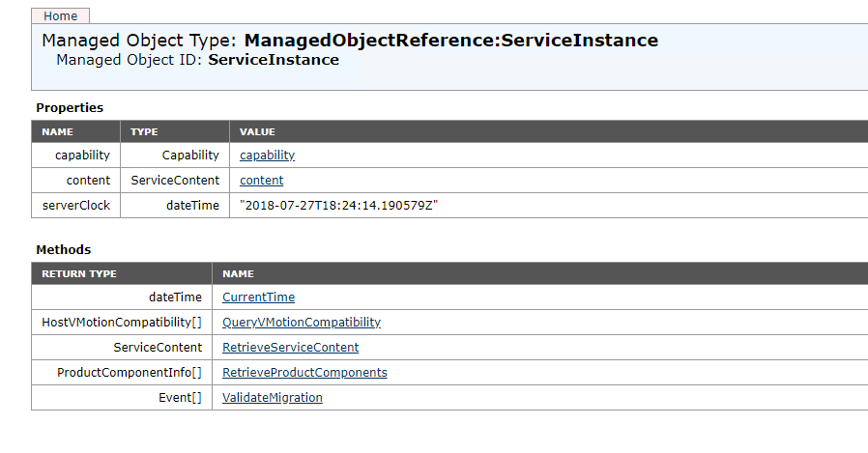Image resolution: width=868 pixels, height=453 pixels.
Task: Open the QueryVMotionCompatibility method
Action: click(302, 323)
